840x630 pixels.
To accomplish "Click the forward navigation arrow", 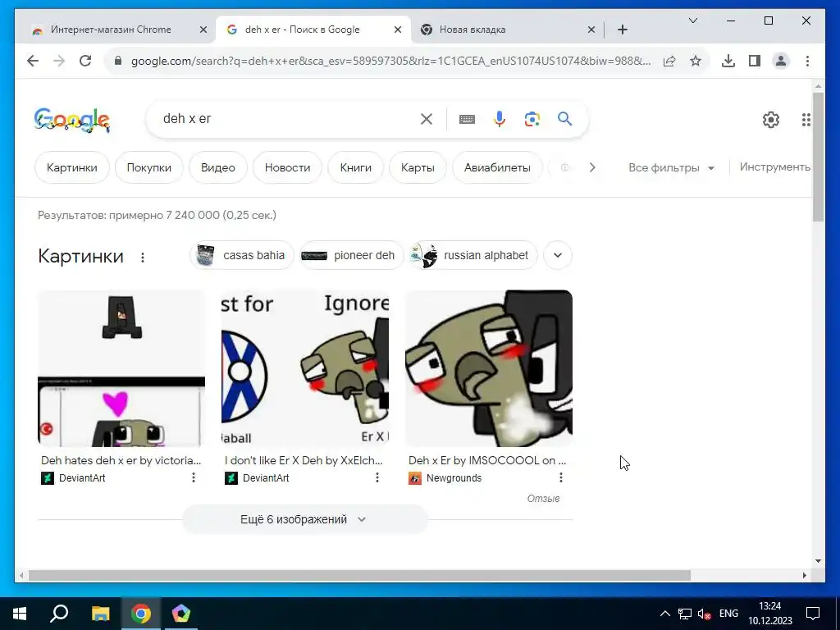I will coord(59,61).
